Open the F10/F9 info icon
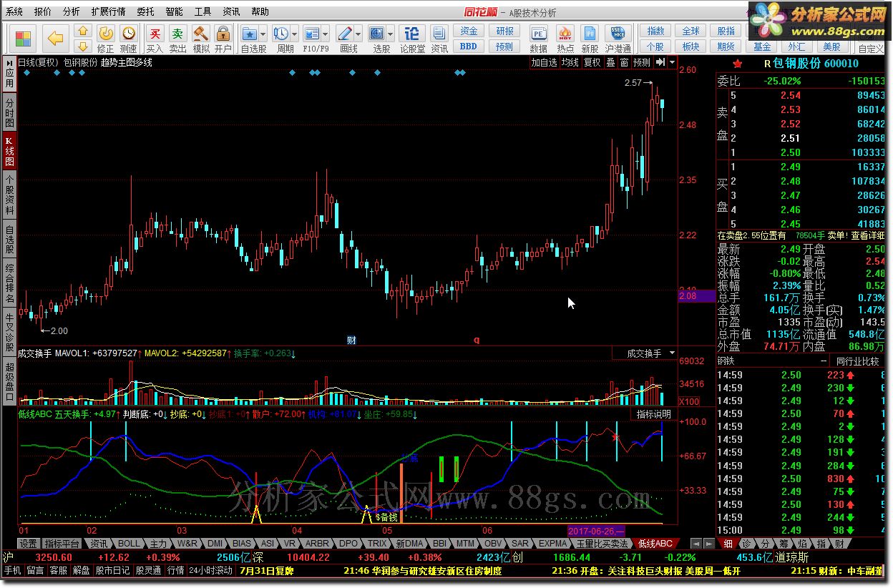893x588 pixels. [313, 34]
